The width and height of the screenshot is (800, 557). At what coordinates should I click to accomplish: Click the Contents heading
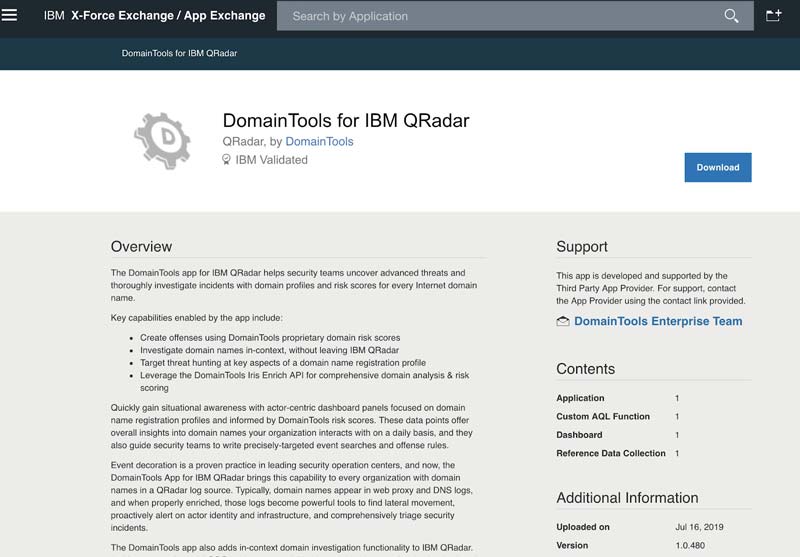click(x=586, y=369)
